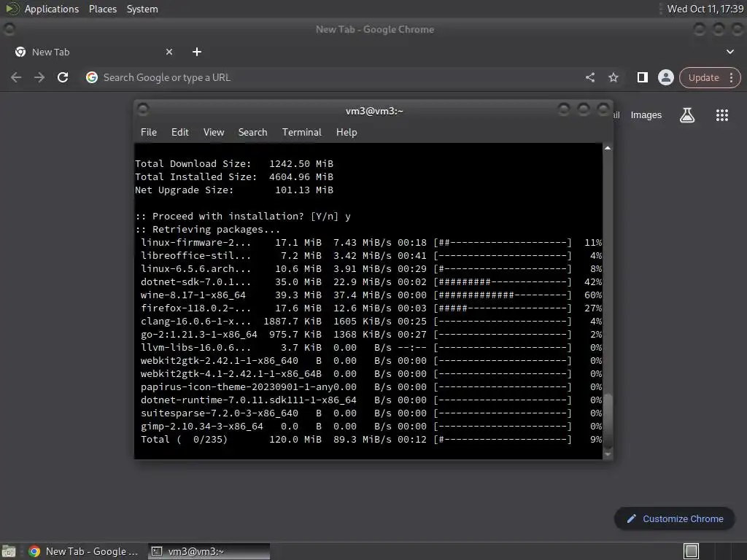Close the New Tab tab
Viewport: 747px width, 560px height.
click(169, 52)
